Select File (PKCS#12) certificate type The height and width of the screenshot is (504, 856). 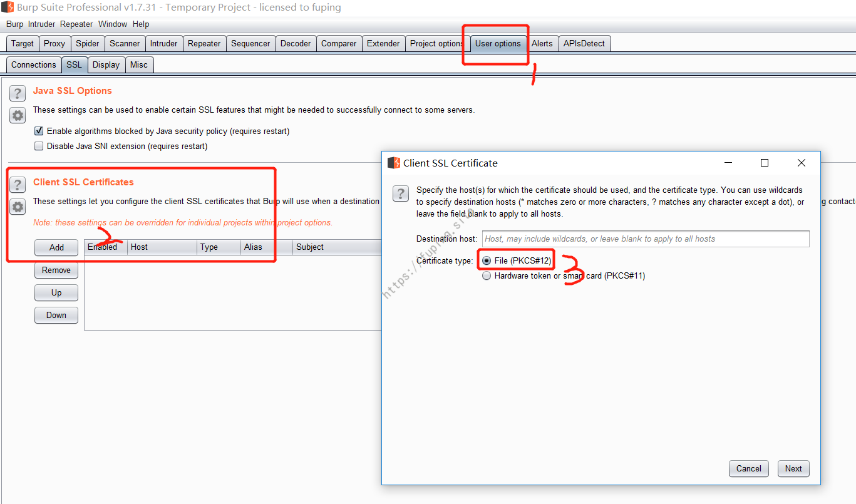click(x=487, y=260)
